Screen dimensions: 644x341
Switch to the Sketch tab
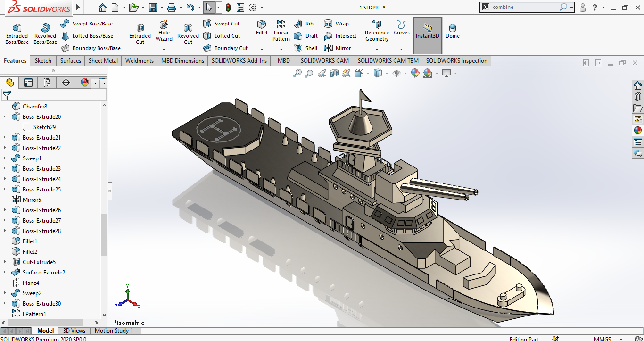click(43, 61)
